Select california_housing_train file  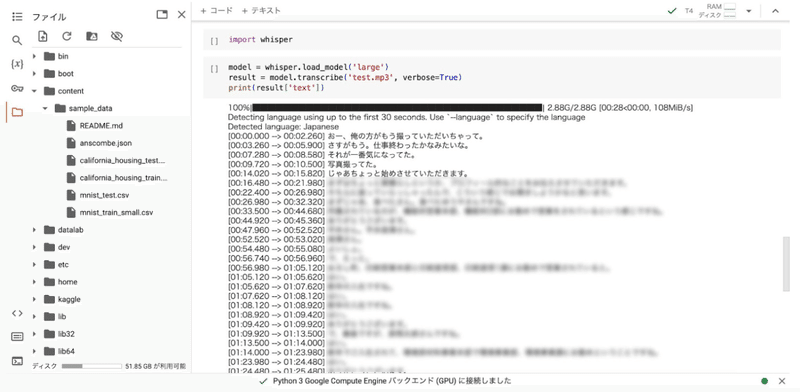pos(124,178)
